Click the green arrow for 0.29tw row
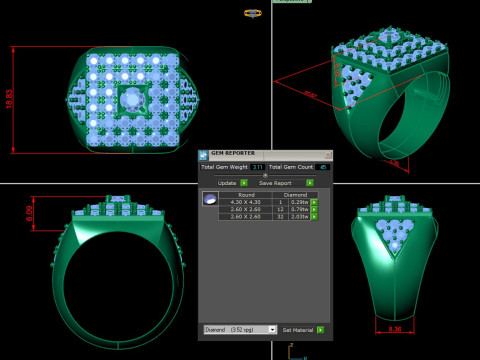Screen dimensions: 480x360 (314, 202)
